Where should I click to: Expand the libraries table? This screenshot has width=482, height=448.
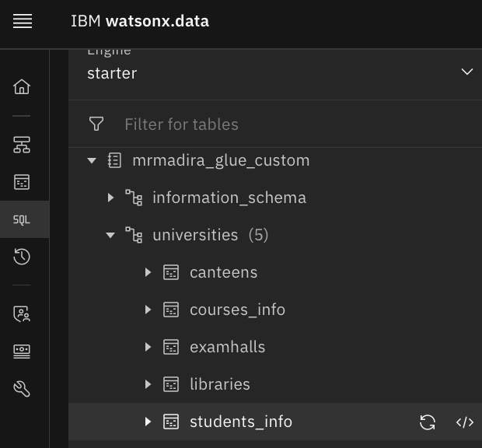coord(148,384)
